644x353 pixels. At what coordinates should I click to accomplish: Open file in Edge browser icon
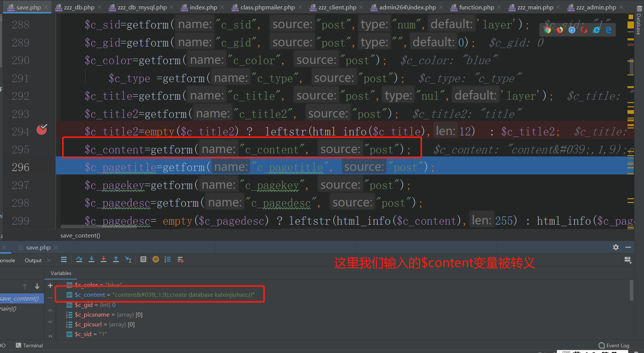click(609, 30)
